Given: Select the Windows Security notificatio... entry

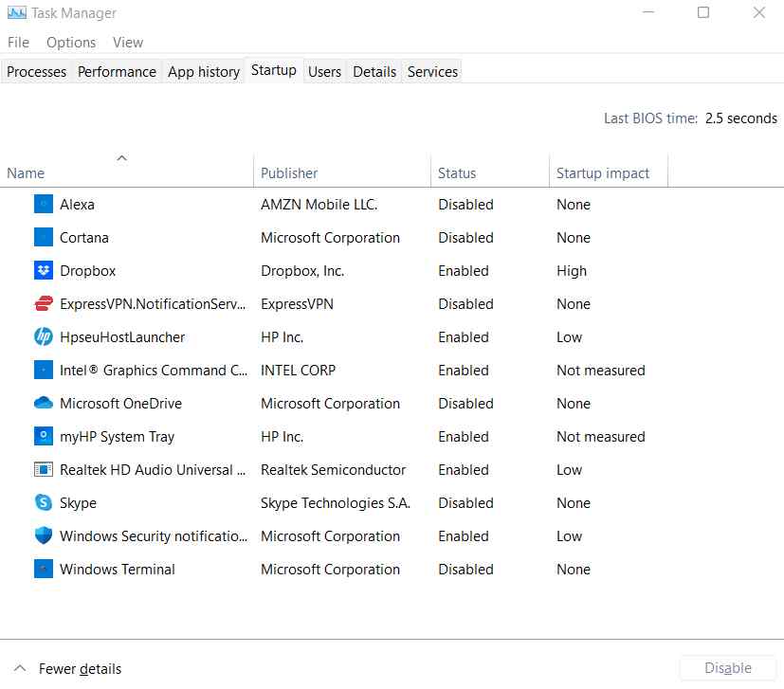Looking at the screenshot, I should pos(153,536).
